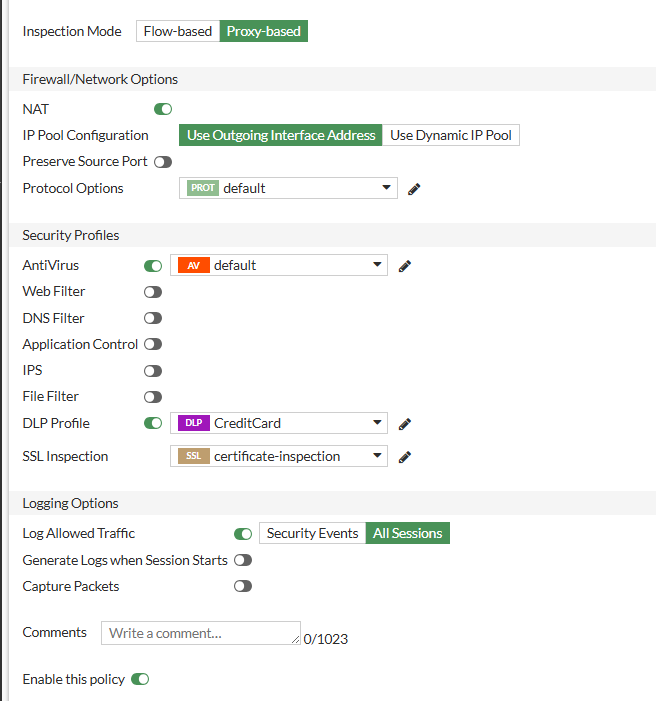Click edit pencil beside DLP Profile CreditCard
Viewport: 656px width, 701px height.
coord(405,423)
